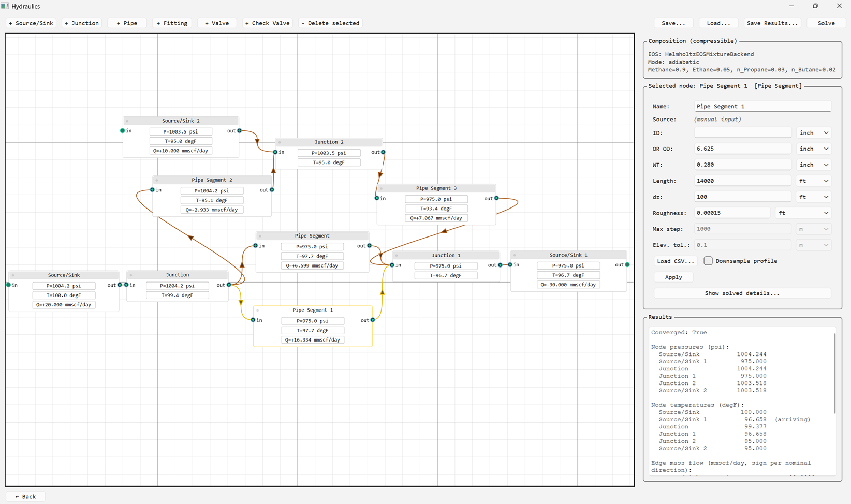This screenshot has height=504, width=851.
Task: Click the dz field showing 100
Action: pos(743,197)
